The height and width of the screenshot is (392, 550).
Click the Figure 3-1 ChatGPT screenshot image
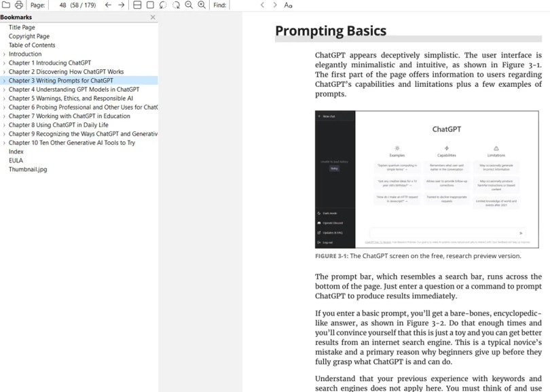tap(427, 179)
